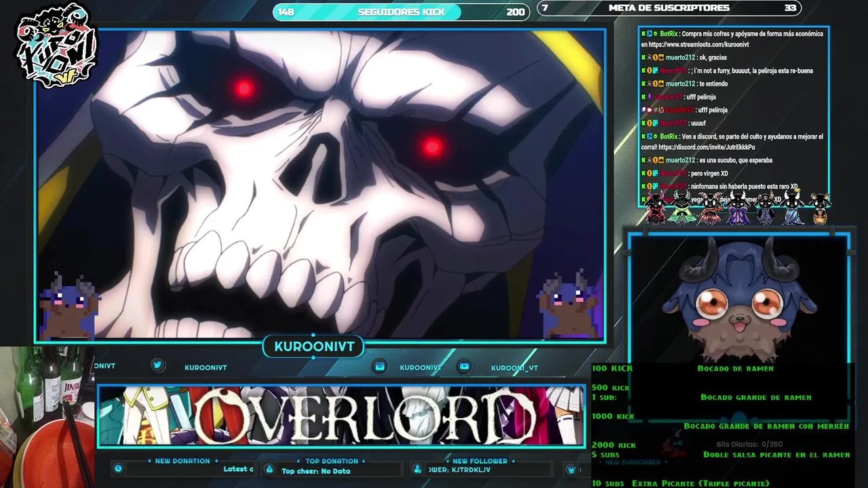This screenshot has width=868, height=488.
Task: Click the '33' subscriber goal number
Action: tap(790, 8)
